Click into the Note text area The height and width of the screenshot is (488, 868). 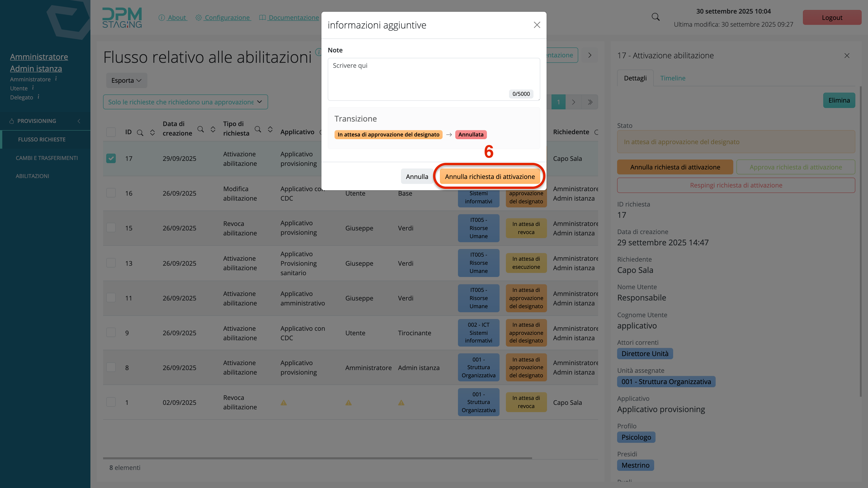click(433, 79)
